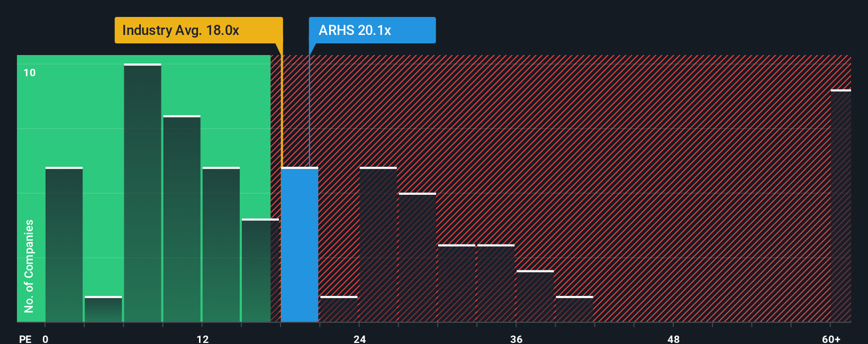Click the '24' axis label
The image size is (868, 344).
pyautogui.click(x=360, y=339)
